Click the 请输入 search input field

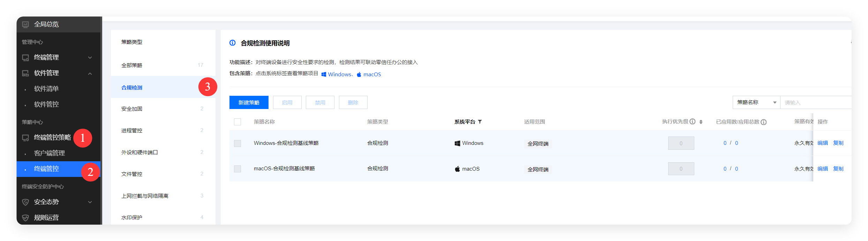[x=815, y=102]
